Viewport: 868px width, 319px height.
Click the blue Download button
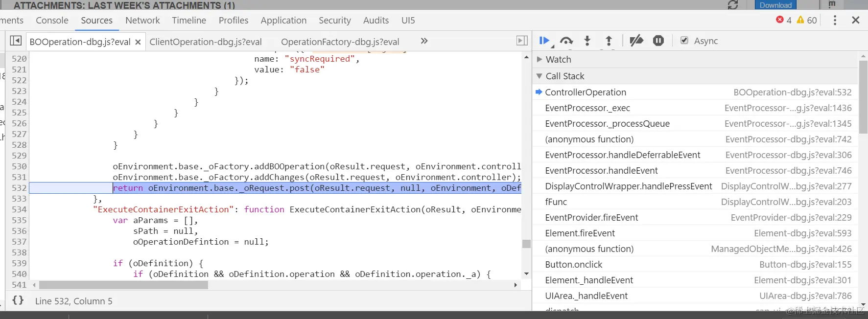click(x=775, y=5)
